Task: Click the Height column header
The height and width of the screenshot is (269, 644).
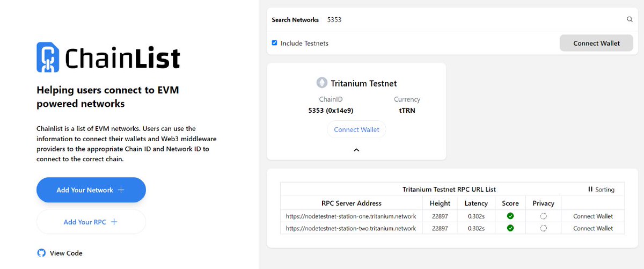Action: pyautogui.click(x=440, y=203)
